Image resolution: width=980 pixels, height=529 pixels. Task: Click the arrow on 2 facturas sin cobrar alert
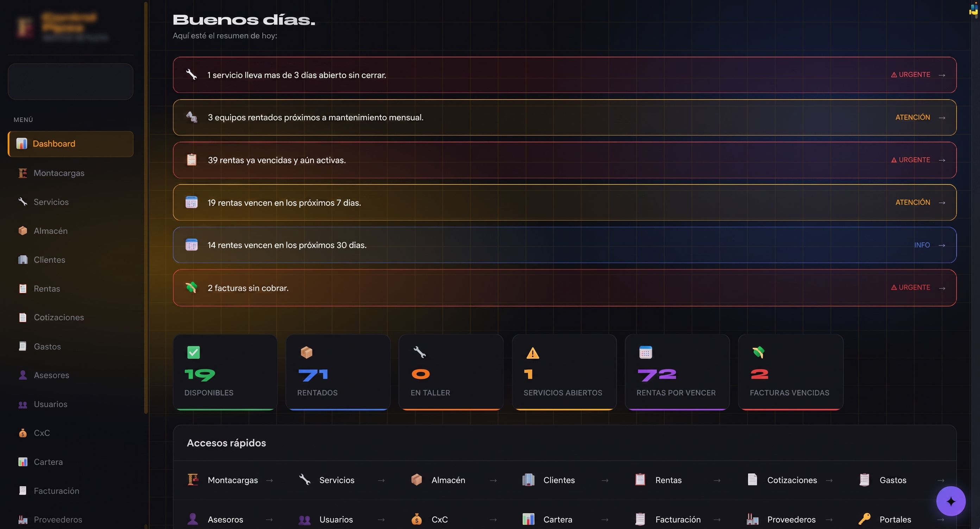pyautogui.click(x=942, y=288)
